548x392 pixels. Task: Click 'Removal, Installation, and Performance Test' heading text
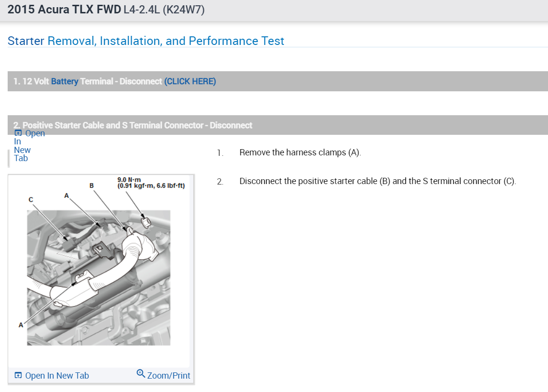166,41
